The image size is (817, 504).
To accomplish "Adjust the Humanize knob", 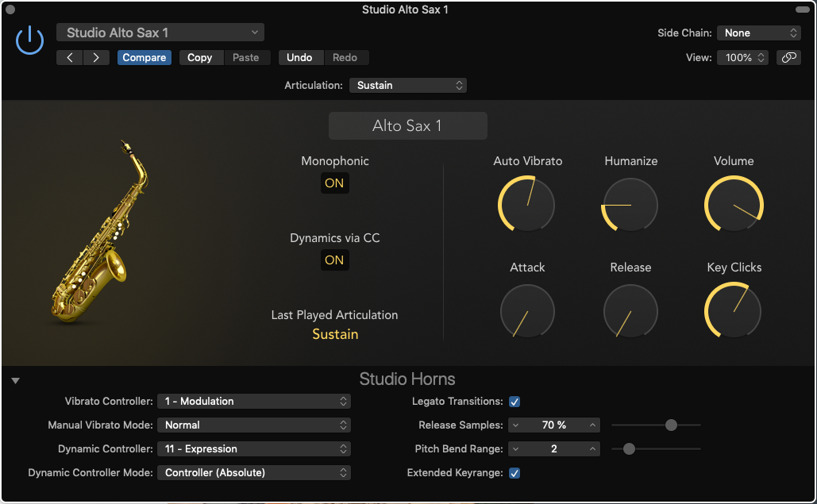I will [630, 204].
